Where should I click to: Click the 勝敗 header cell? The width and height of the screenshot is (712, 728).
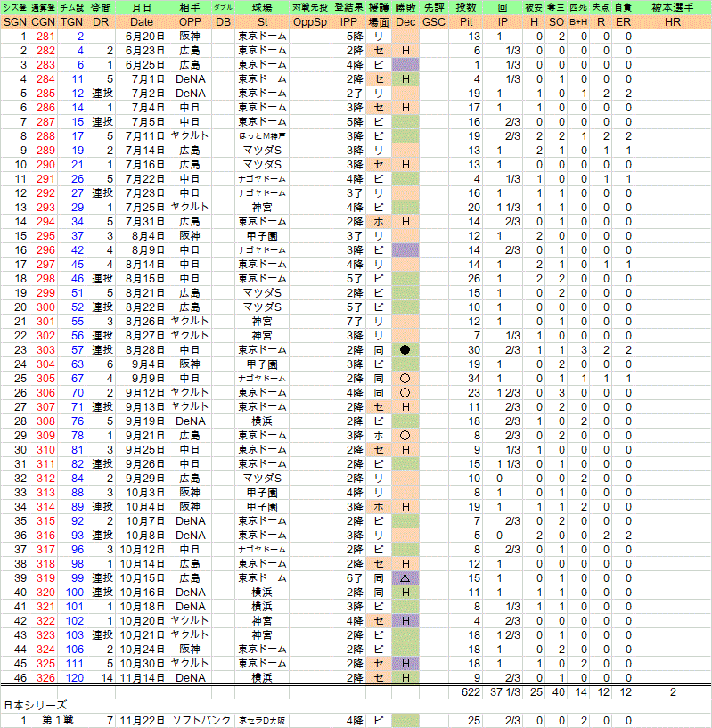coord(405,8)
